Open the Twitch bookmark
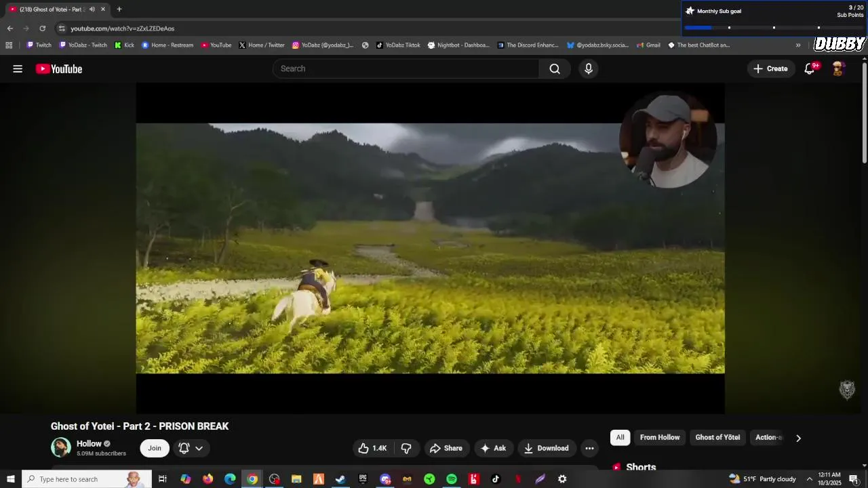Image resolution: width=868 pixels, height=488 pixels. pyautogui.click(x=39, y=45)
